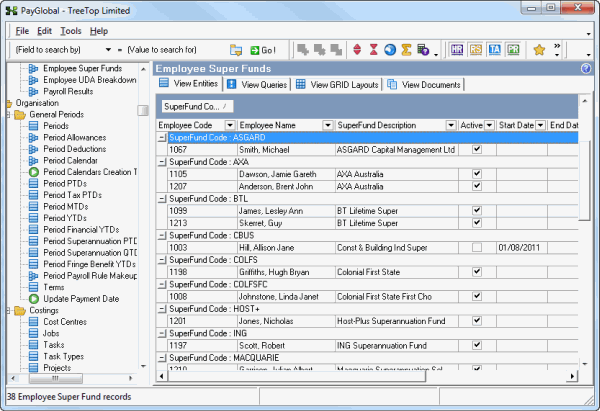Image resolution: width=600 pixels, height=411 pixels.
Task: Open the help question mark icon
Action: (585, 68)
